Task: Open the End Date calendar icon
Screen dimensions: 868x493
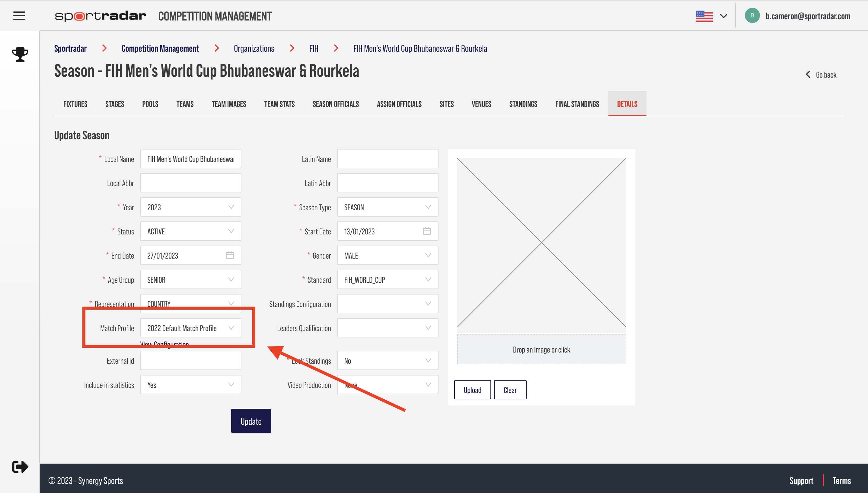Action: tap(230, 255)
